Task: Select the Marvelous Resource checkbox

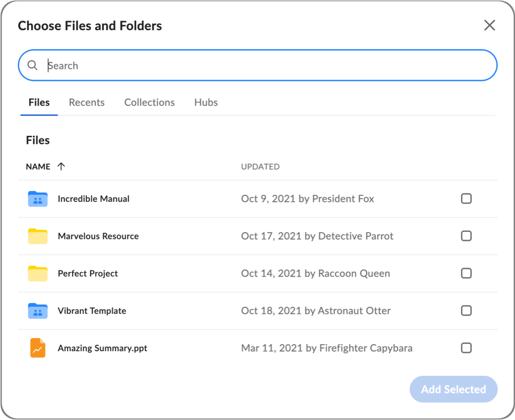Action: pyautogui.click(x=466, y=236)
